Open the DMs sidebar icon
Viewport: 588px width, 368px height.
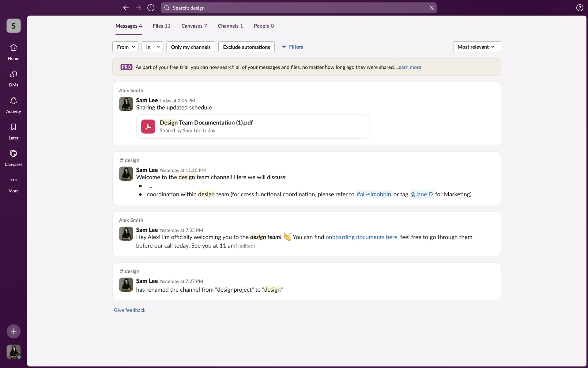point(13,74)
